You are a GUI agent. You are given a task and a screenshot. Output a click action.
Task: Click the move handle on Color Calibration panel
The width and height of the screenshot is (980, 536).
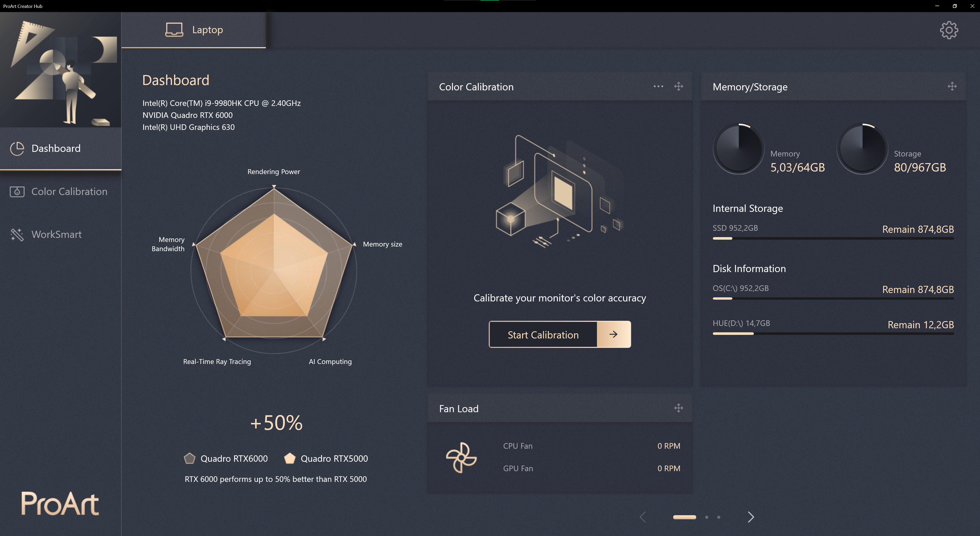tap(678, 86)
